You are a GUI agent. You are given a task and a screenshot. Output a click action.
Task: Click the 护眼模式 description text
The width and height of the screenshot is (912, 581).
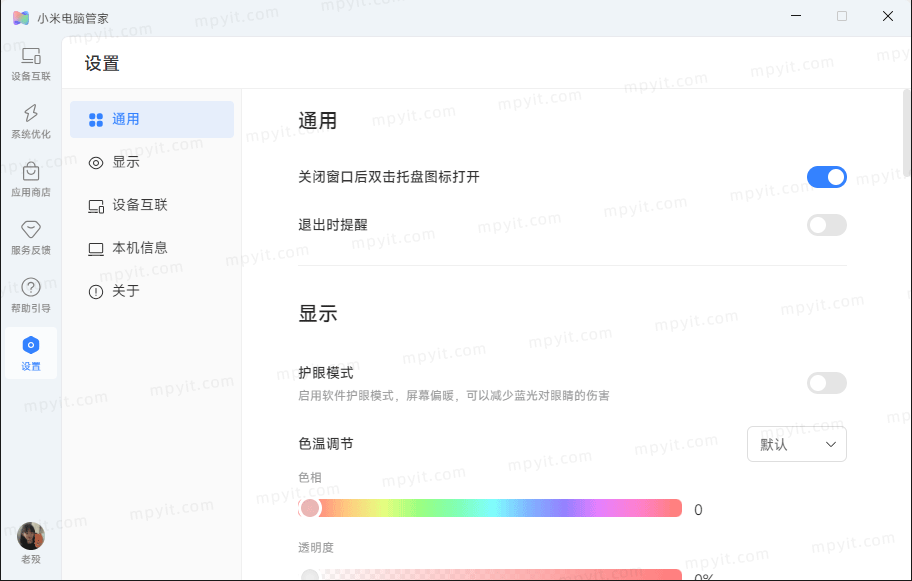[454, 396]
